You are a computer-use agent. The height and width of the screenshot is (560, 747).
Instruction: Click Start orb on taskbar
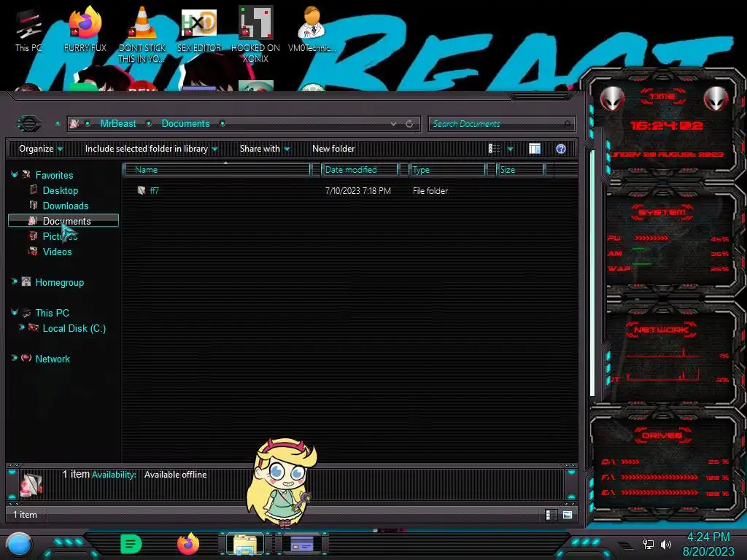(x=19, y=545)
